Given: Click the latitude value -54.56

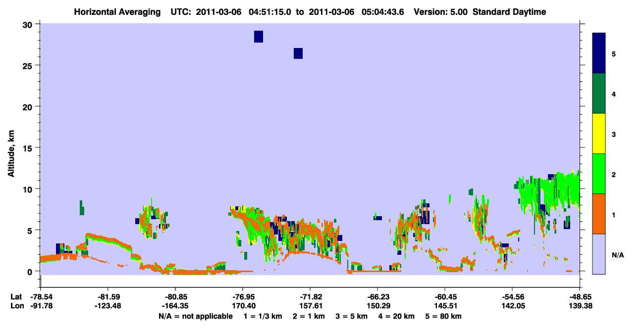Looking at the screenshot, I should pyautogui.click(x=512, y=297).
